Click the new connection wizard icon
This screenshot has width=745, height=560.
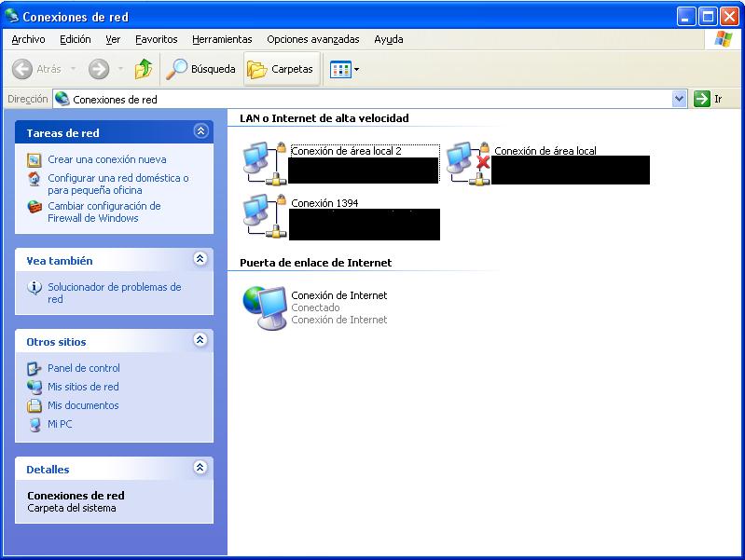[x=34, y=160]
